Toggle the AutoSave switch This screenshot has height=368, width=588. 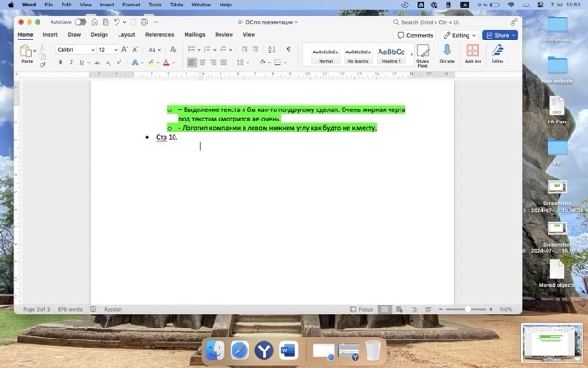[81, 21]
